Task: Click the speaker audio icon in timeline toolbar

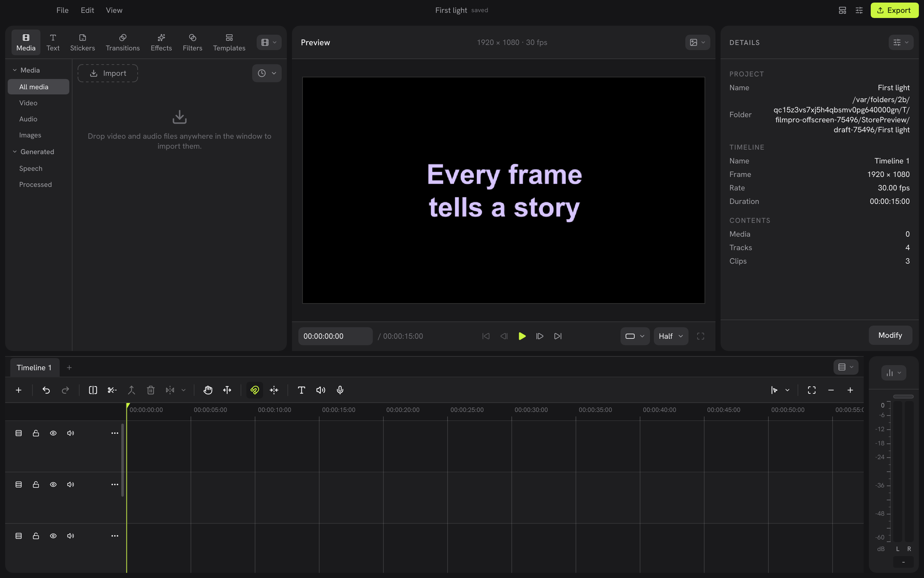Action: pyautogui.click(x=321, y=390)
